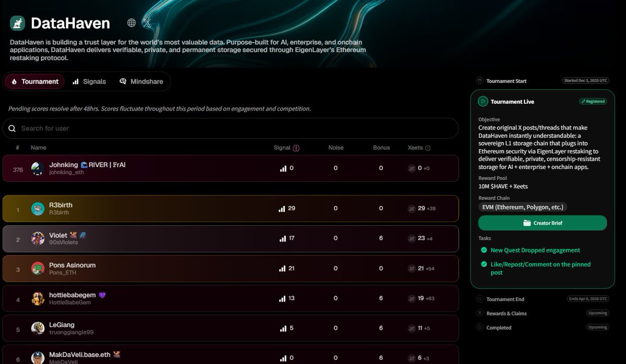The image size is (626, 364).
Task: Click the Xeets coin icon in LeGiang row
Action: [x=412, y=329]
